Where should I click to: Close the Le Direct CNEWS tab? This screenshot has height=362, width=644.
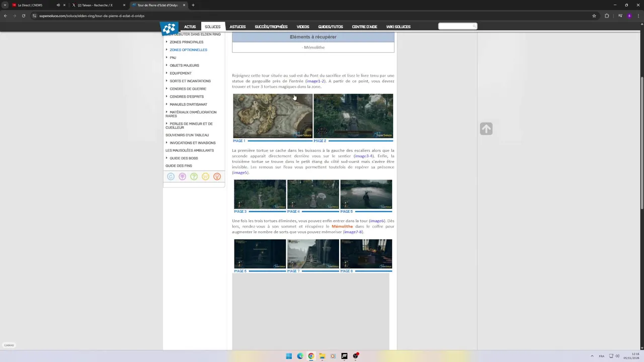point(64,5)
